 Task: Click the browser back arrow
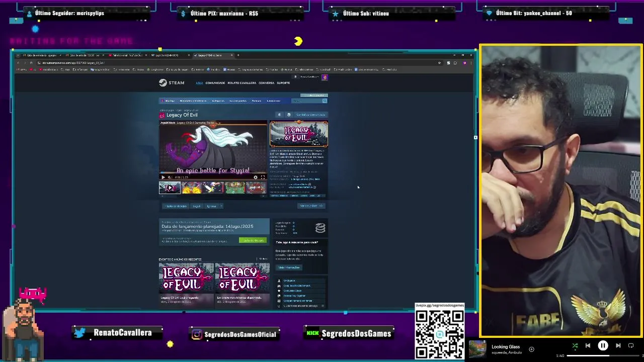[18, 63]
